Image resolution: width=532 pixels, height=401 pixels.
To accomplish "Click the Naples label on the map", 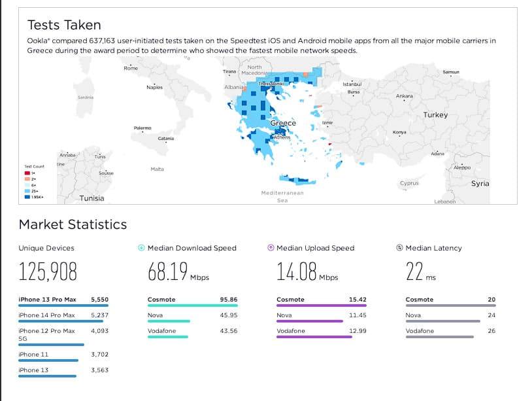I will pyautogui.click(x=155, y=87).
